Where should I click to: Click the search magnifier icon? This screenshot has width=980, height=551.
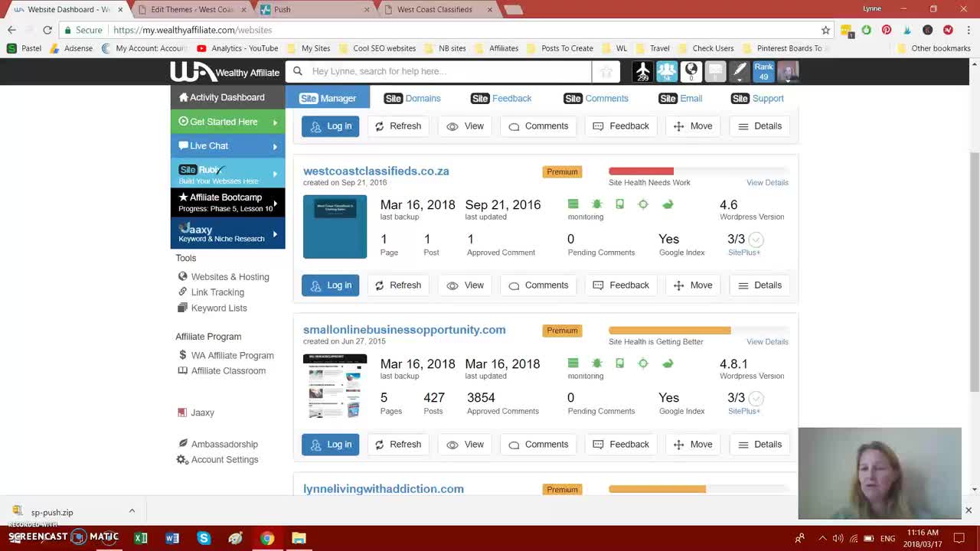(x=298, y=71)
